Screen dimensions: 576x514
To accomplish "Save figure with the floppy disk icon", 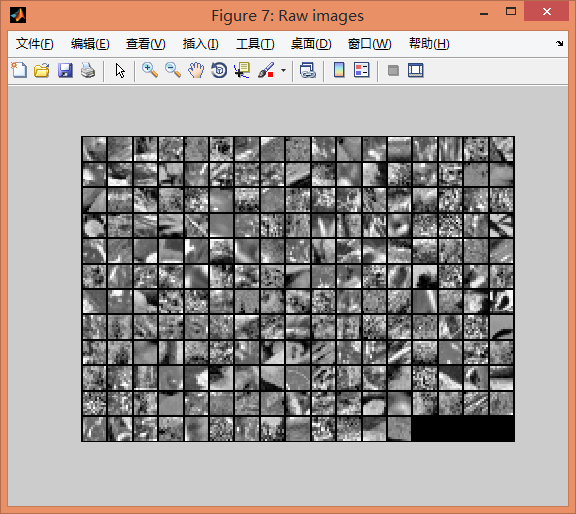I will 65,70.
